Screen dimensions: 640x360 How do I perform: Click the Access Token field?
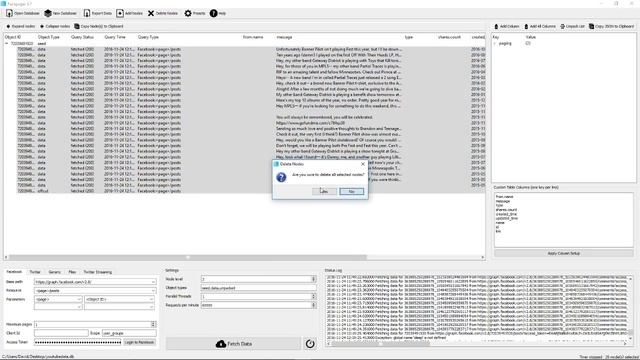click(78, 342)
